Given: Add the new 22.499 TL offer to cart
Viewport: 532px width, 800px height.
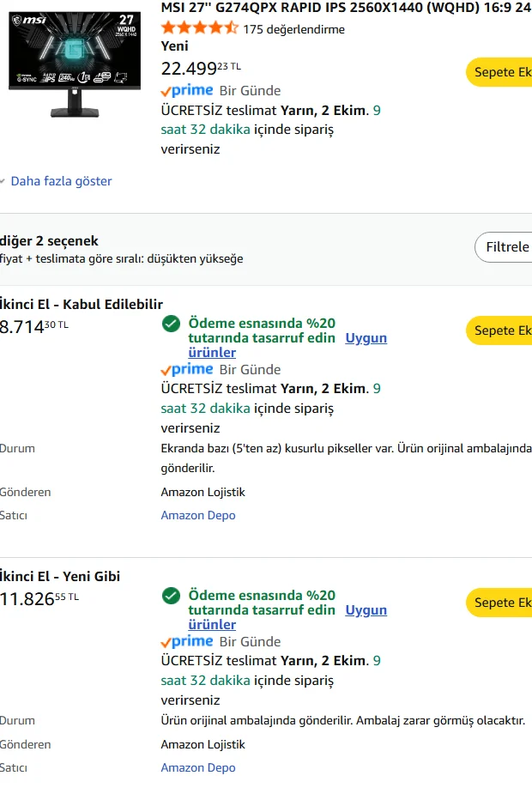Looking at the screenshot, I should (501, 72).
